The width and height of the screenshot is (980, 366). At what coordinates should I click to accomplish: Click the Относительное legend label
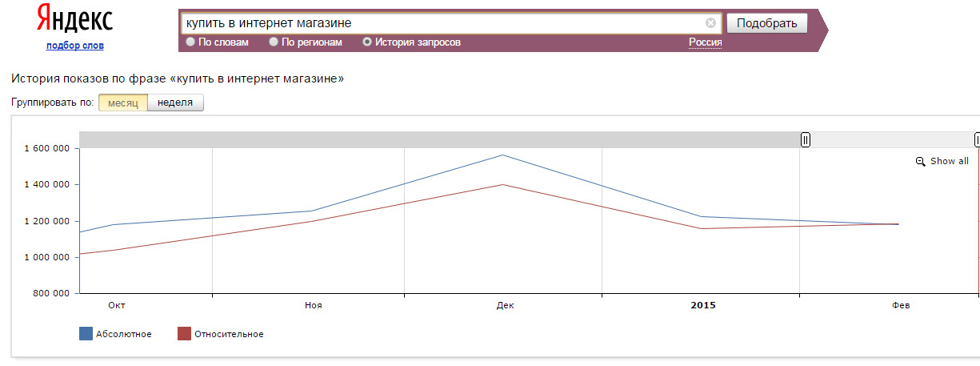229,334
